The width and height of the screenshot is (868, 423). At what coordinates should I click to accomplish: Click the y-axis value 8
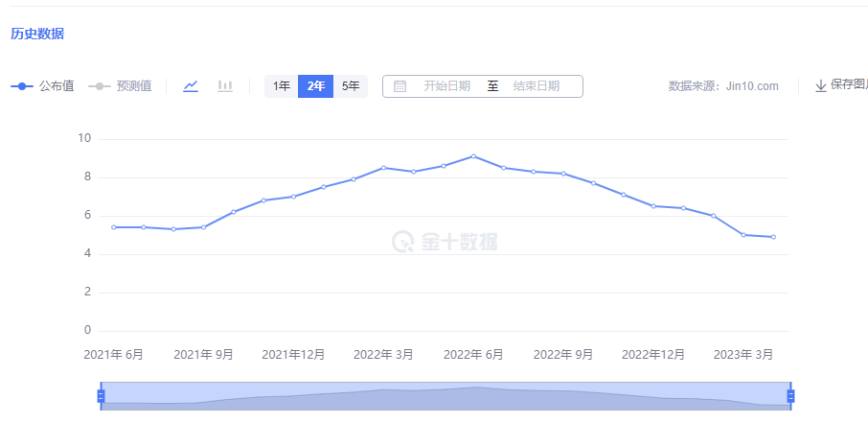[x=87, y=176]
